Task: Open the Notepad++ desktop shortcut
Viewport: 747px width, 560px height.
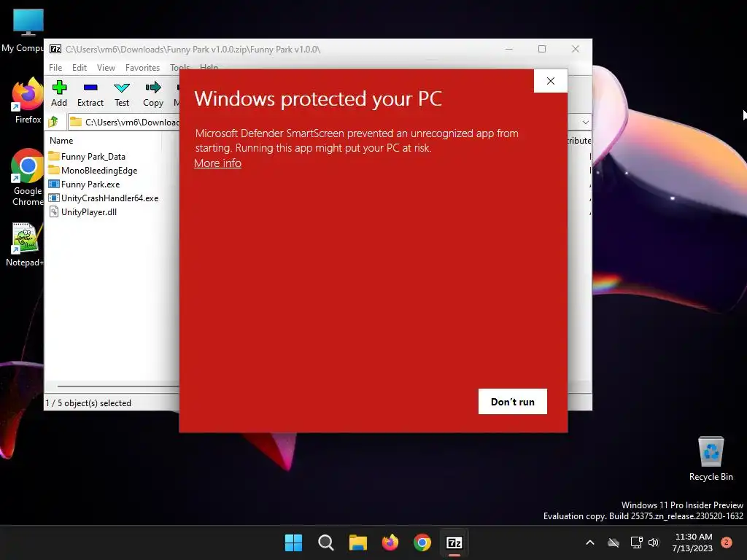Action: (25, 244)
